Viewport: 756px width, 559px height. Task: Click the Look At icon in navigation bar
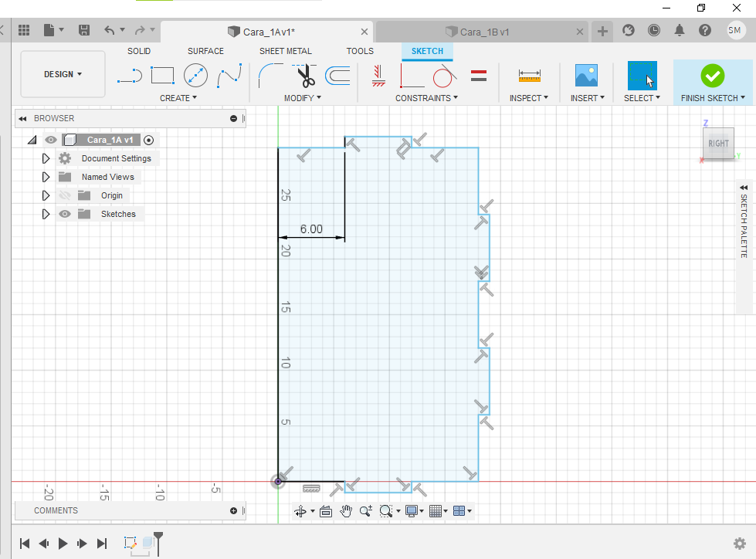pos(326,511)
